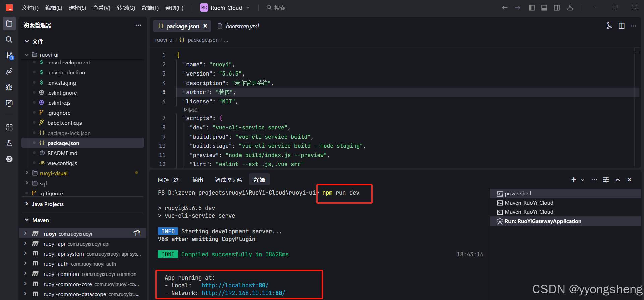Image resolution: width=644 pixels, height=300 pixels.
Task: Open the Explorer view in activity bar
Action: (x=9, y=24)
